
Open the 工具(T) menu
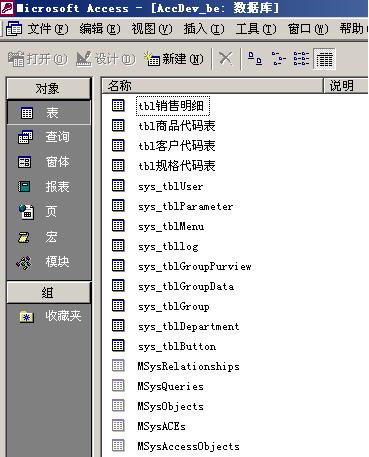(256, 29)
